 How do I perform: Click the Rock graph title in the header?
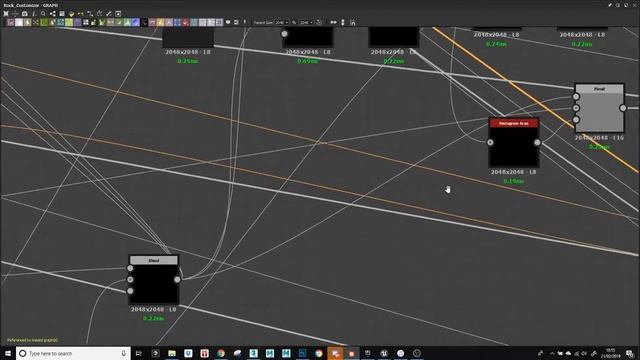click(x=31, y=5)
